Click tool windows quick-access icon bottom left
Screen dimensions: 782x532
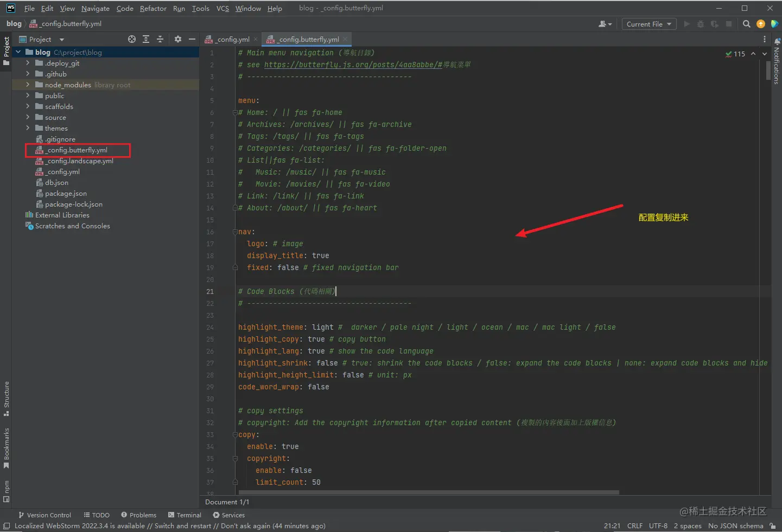click(x=7, y=526)
